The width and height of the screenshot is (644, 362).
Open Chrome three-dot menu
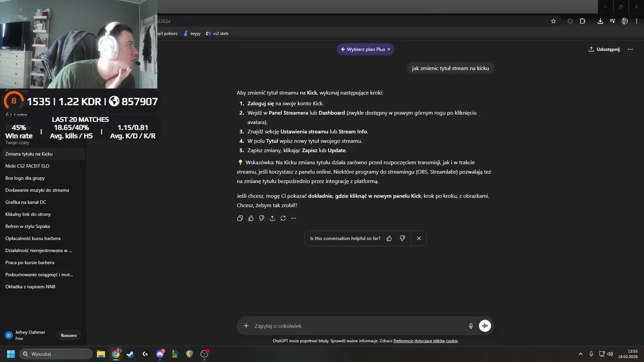(636, 21)
